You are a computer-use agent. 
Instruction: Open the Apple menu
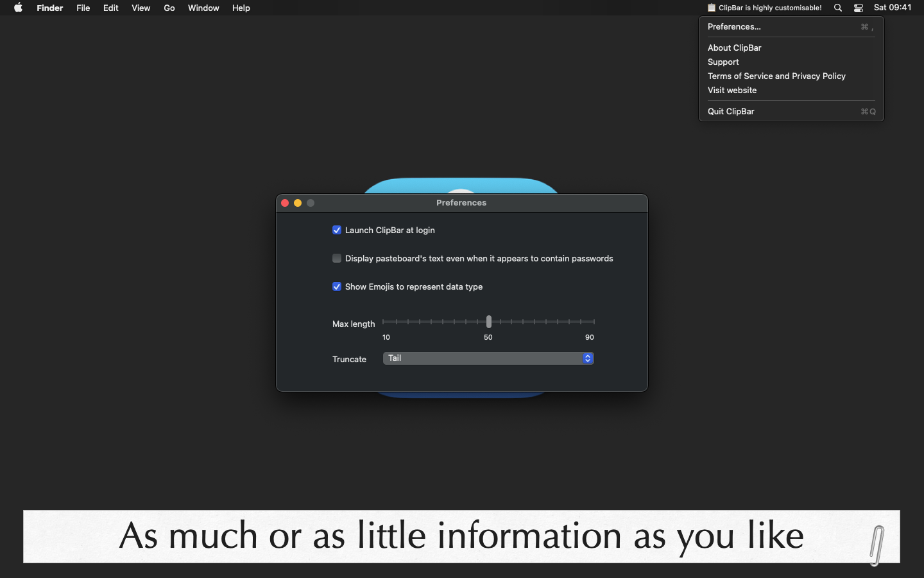(19, 8)
